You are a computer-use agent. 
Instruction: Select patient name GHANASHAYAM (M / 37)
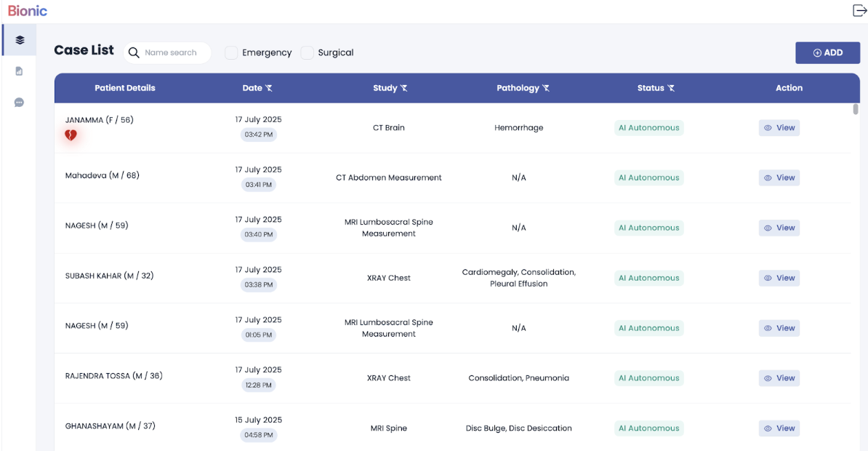(110, 426)
